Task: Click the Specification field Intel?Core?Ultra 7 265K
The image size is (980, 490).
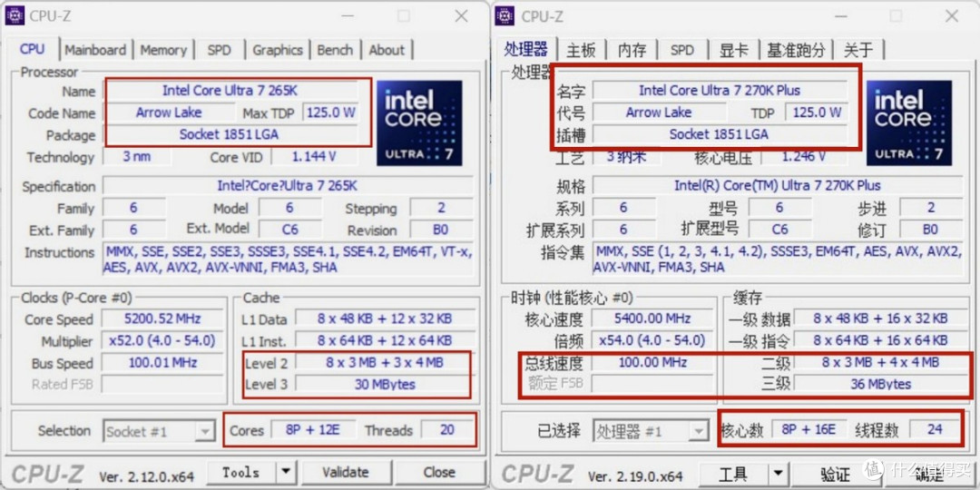Action: click(288, 186)
